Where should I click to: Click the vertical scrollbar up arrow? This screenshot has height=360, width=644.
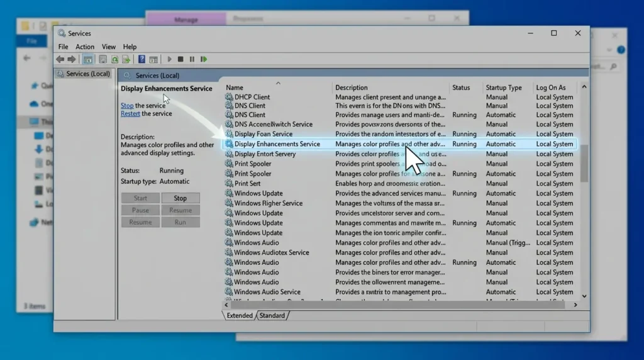click(584, 87)
